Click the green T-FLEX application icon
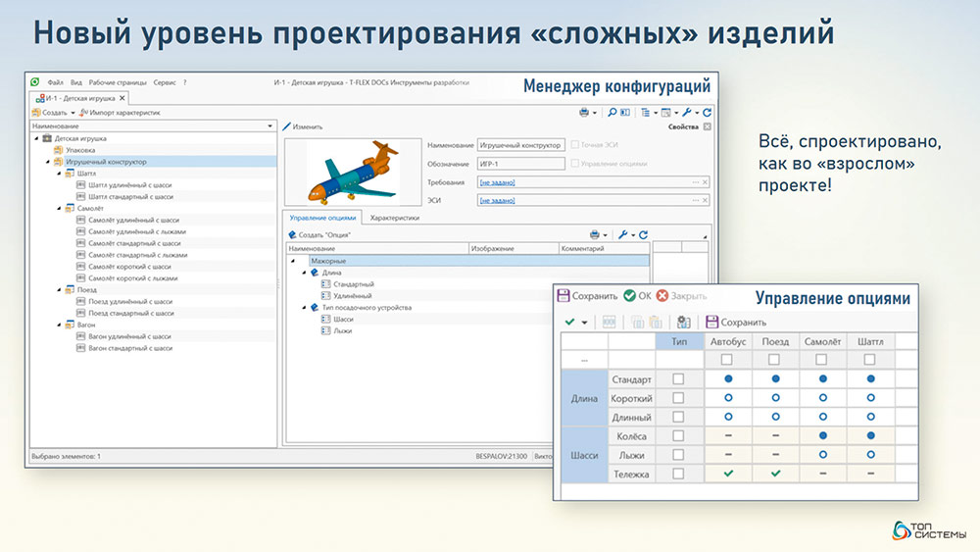 click(x=35, y=82)
